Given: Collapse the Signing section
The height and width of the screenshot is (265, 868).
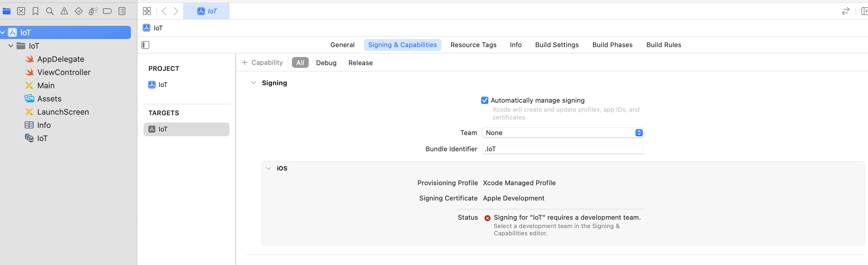Looking at the screenshot, I should [x=253, y=83].
